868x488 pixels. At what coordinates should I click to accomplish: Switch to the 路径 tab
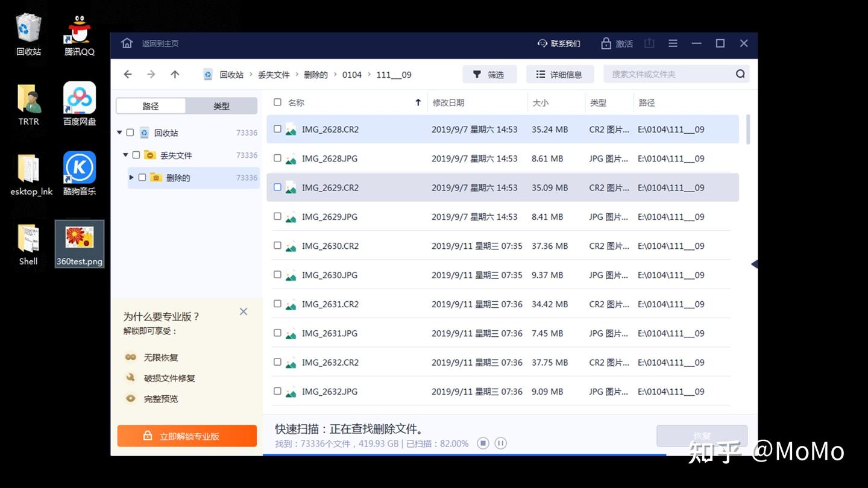point(151,106)
